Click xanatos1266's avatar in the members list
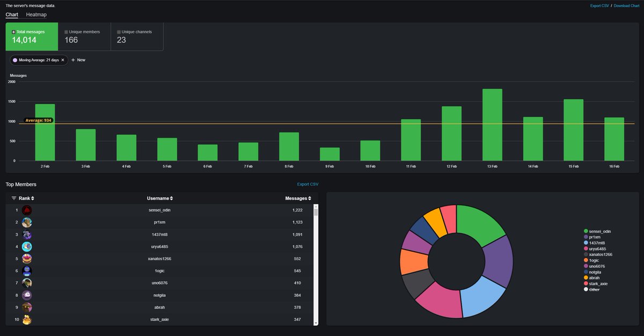 tap(26, 258)
